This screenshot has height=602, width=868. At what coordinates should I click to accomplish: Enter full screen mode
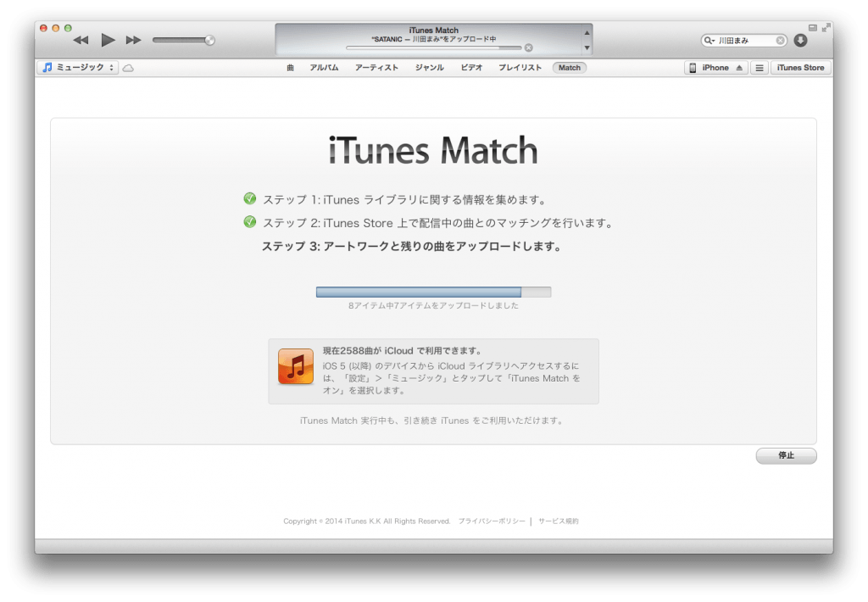[x=826, y=28]
